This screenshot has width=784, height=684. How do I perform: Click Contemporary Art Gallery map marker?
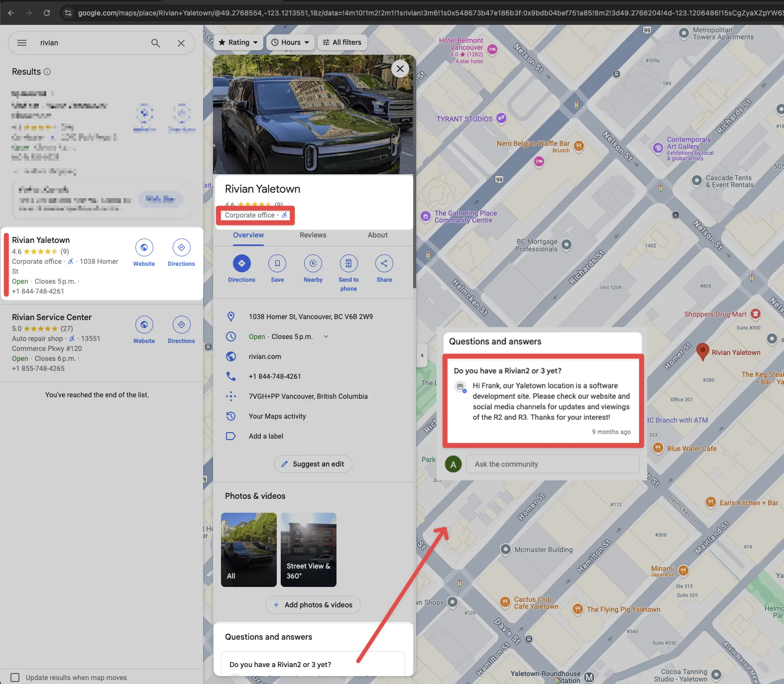click(x=658, y=147)
